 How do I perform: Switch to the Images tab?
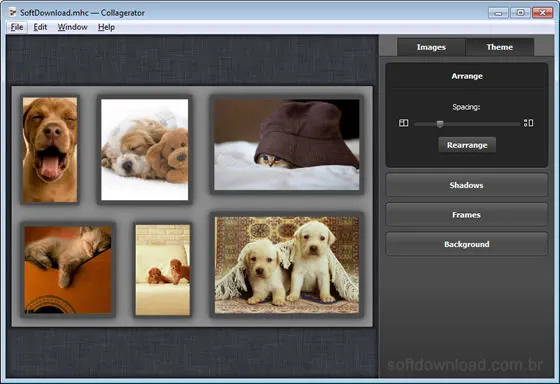(x=431, y=47)
